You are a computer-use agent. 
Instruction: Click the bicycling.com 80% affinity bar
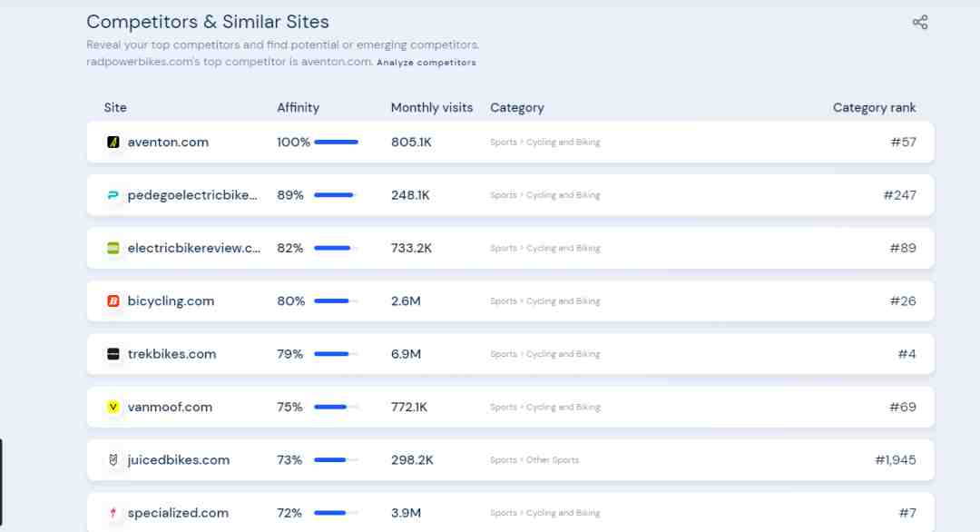pos(337,300)
